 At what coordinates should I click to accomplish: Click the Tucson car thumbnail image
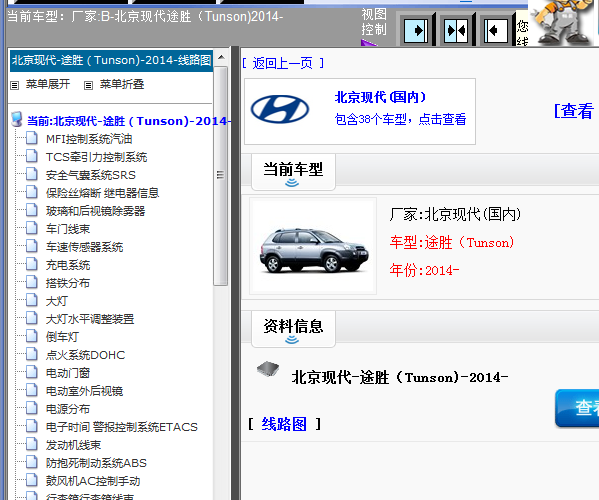(313, 246)
